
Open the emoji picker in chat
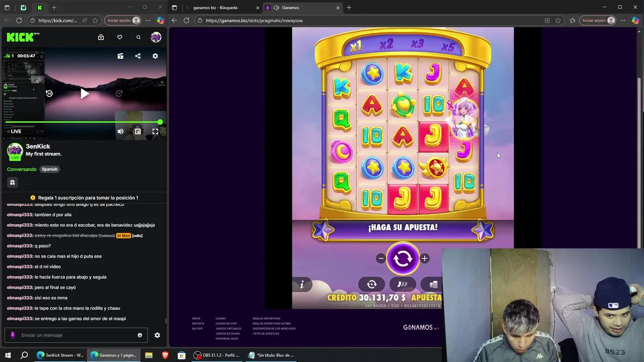pos(140,335)
